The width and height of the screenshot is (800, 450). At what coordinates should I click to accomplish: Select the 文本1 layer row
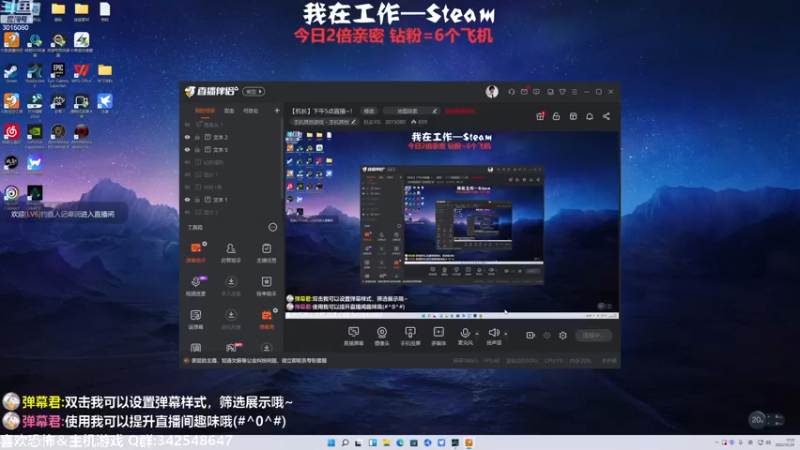click(x=232, y=199)
